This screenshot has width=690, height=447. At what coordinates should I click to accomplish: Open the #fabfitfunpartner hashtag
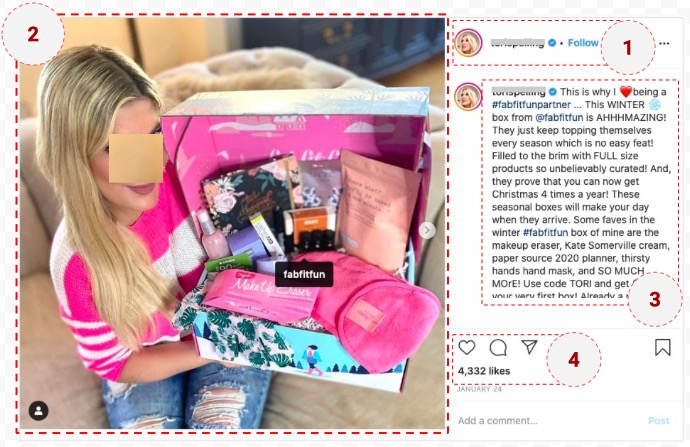tap(531, 105)
